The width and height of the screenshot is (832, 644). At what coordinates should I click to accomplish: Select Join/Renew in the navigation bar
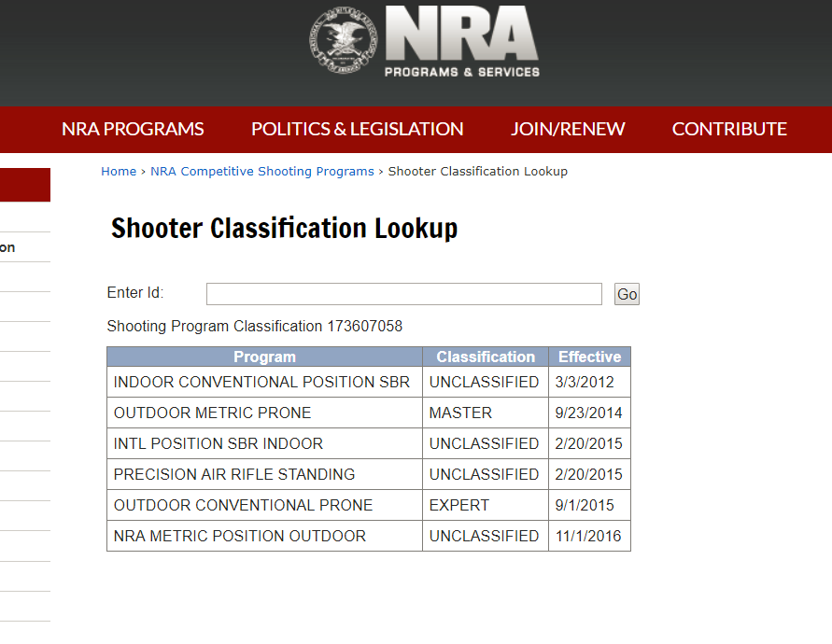point(568,129)
